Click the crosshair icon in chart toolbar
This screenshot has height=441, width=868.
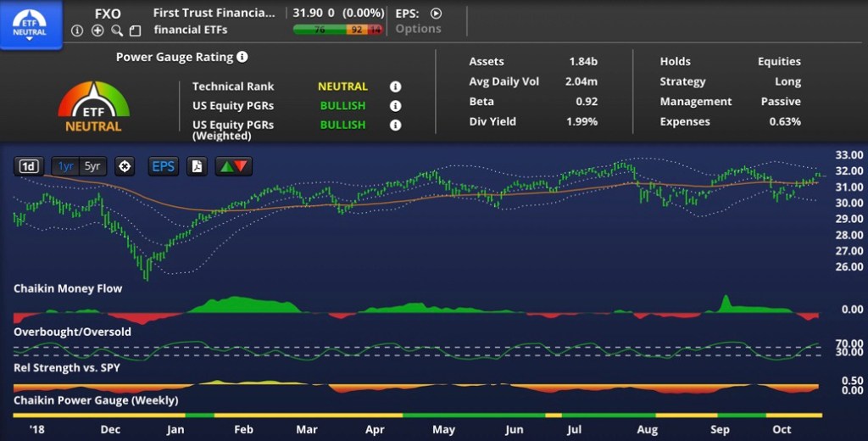click(125, 166)
